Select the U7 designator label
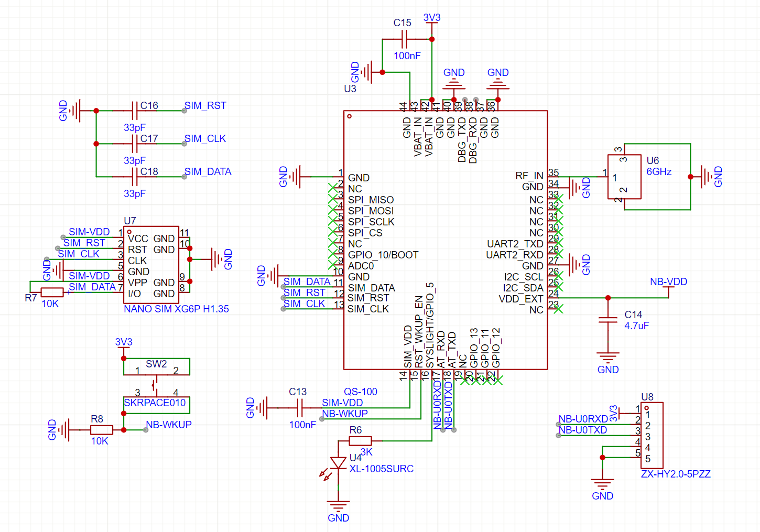Image resolution: width=760 pixels, height=532 pixels. pos(129,221)
